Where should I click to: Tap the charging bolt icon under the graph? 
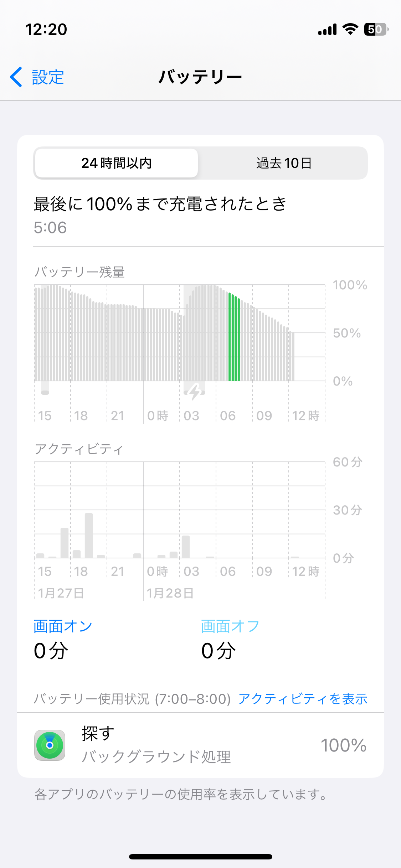[x=195, y=392]
